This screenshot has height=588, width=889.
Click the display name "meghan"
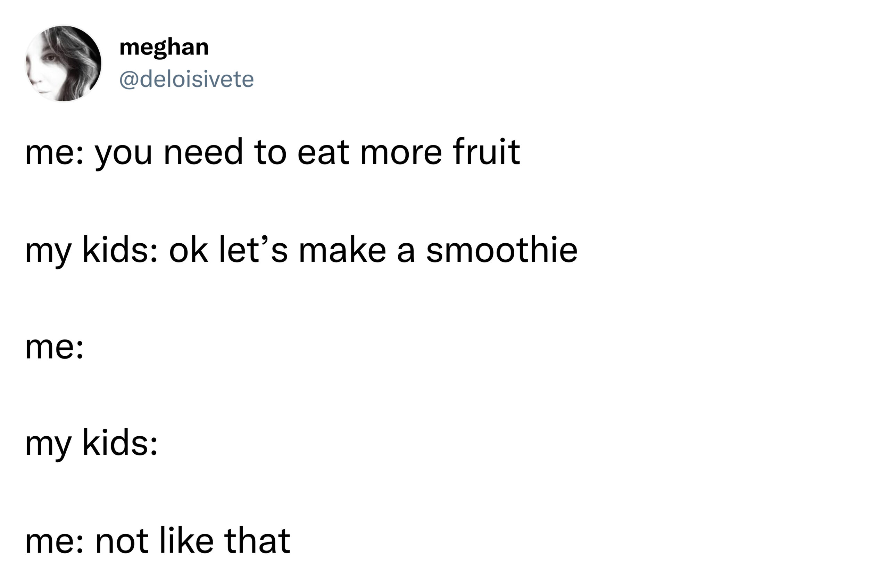click(x=164, y=48)
